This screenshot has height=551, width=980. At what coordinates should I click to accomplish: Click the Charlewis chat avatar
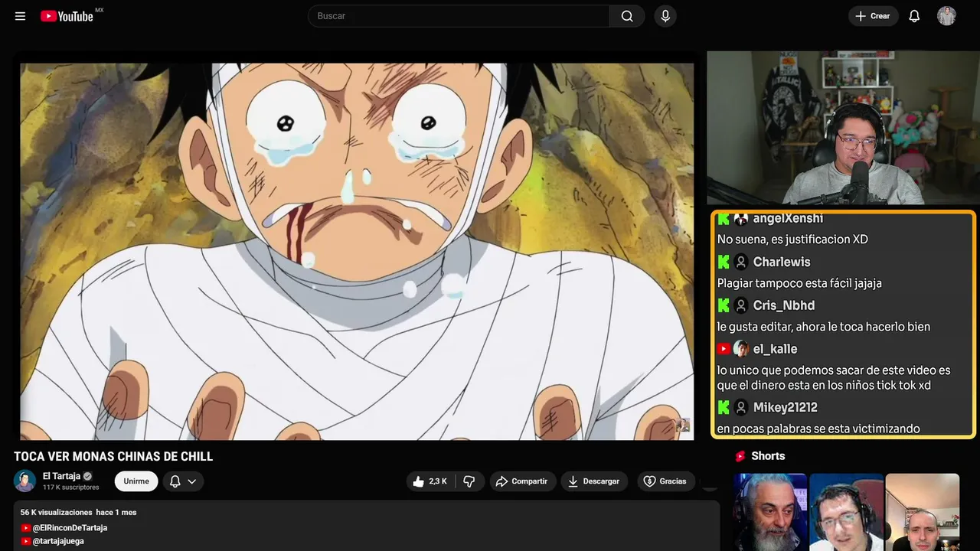coord(741,262)
